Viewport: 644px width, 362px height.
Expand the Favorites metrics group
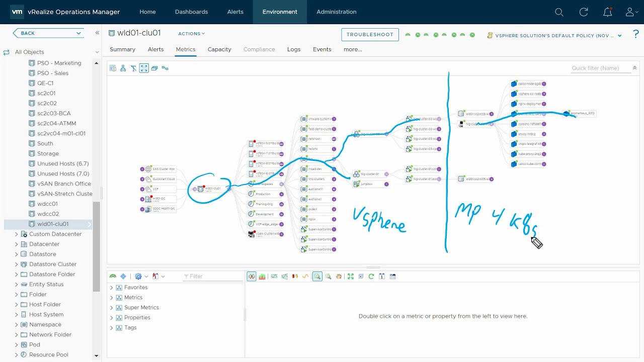(112, 288)
